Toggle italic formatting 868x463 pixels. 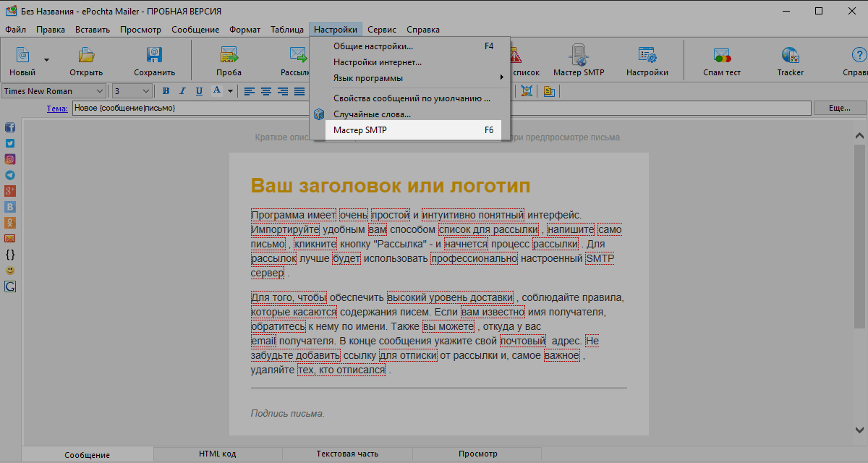(182, 91)
